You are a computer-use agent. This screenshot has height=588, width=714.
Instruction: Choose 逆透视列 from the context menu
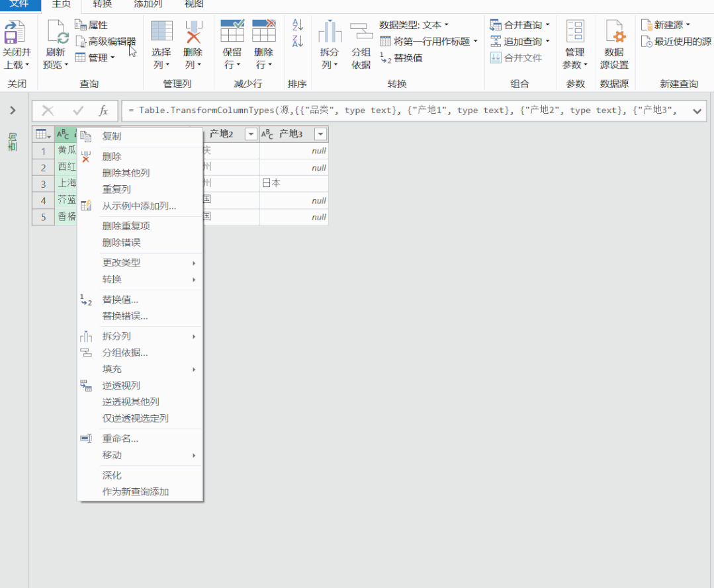click(x=140, y=386)
